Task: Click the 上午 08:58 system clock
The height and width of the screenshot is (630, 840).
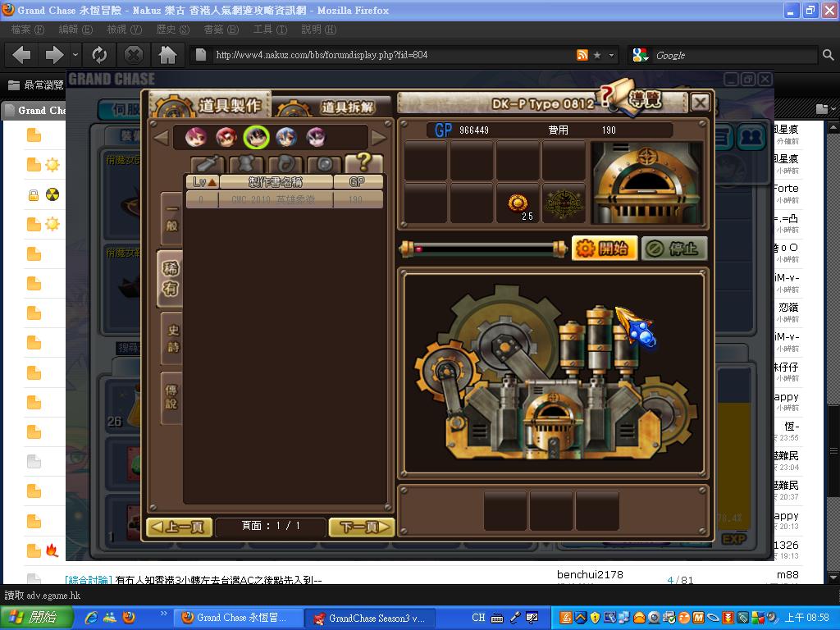Action: [x=807, y=618]
